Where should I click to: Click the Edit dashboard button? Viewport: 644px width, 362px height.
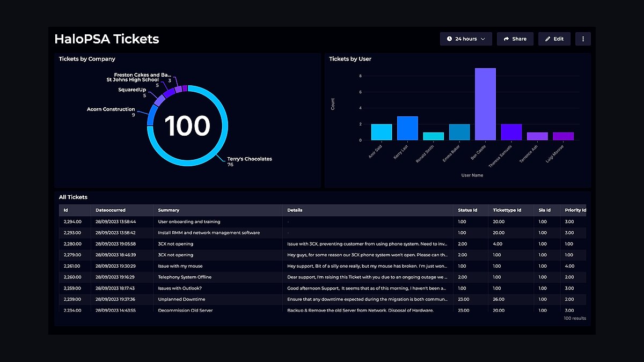[554, 39]
